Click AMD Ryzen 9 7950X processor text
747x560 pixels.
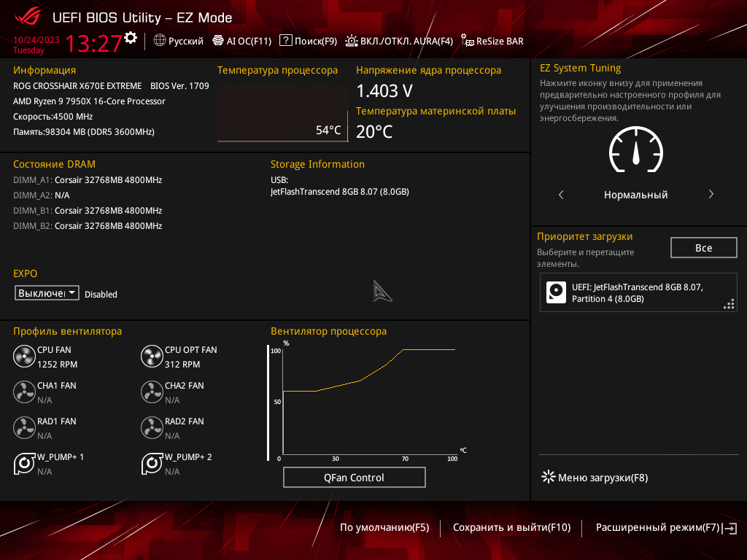[89, 101]
